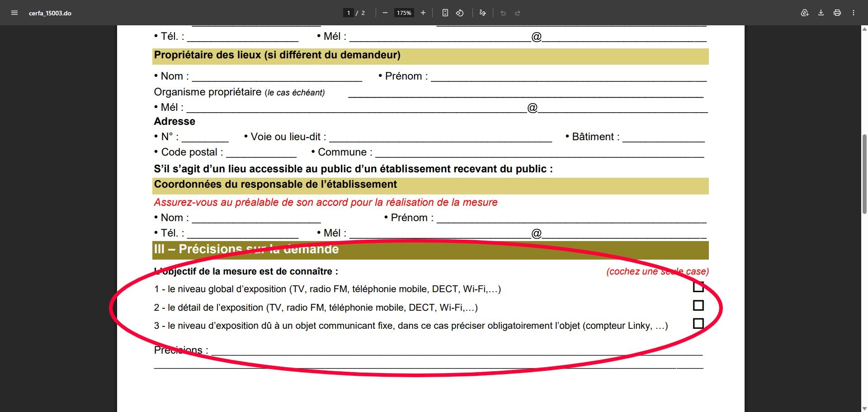Image resolution: width=868 pixels, height=412 pixels.
Task: Click the Prénom field under Propriétaire des lieux
Action: point(569,77)
